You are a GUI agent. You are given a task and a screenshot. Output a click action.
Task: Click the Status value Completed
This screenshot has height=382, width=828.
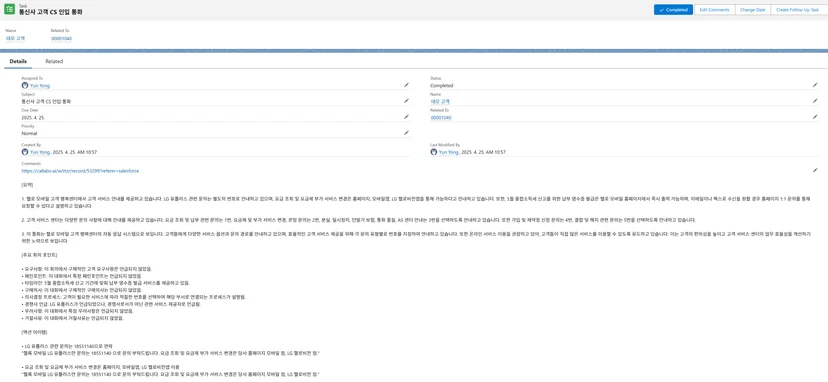click(441, 85)
